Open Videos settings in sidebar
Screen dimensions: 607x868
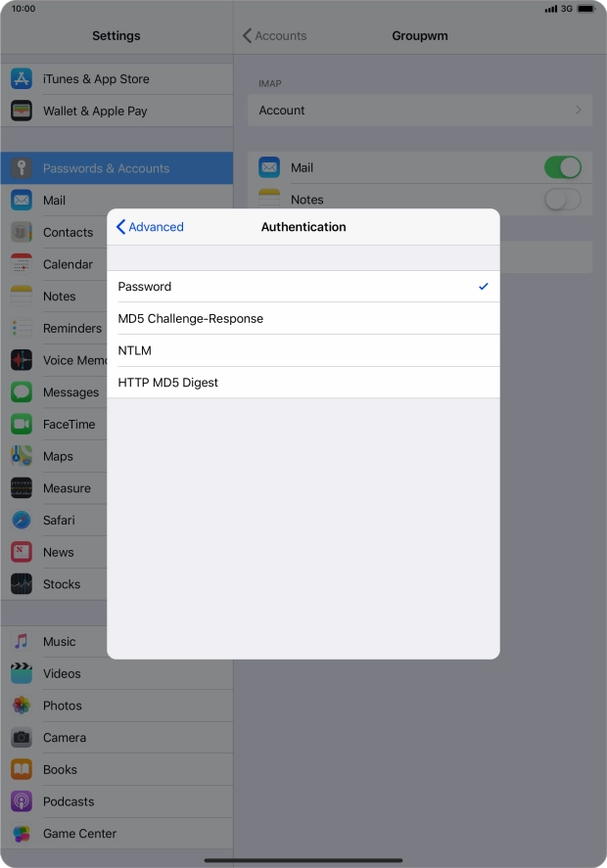point(61,673)
